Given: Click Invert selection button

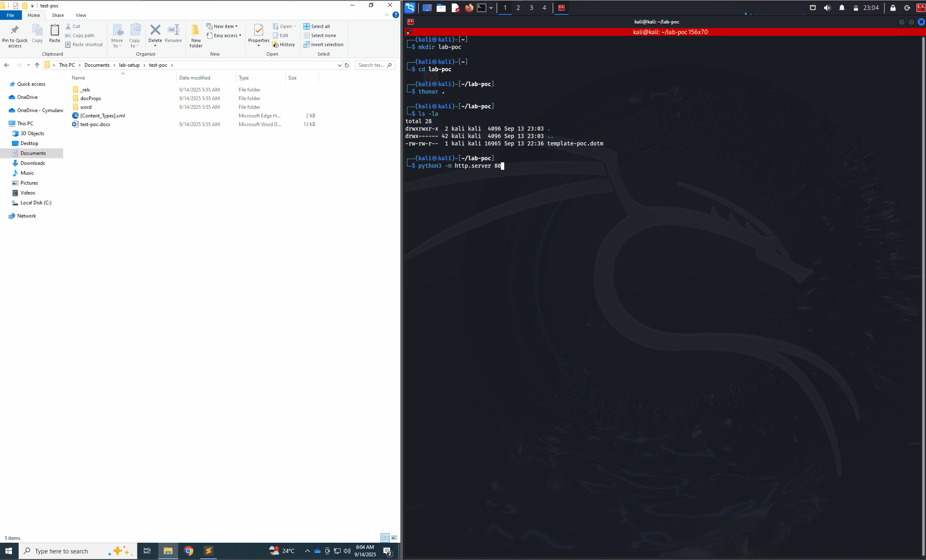Looking at the screenshot, I should (x=324, y=45).
